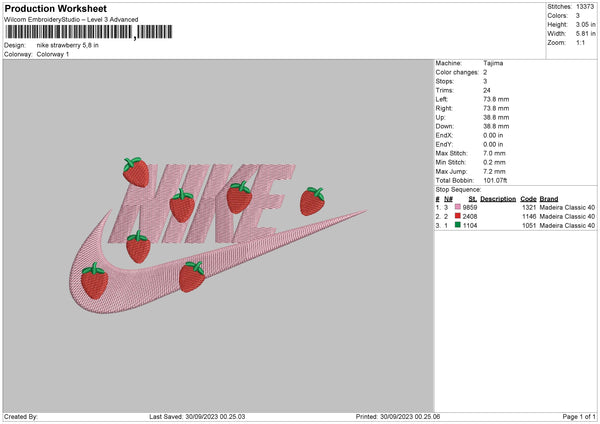Click the 'Stop Sequence:' heading
Viewport: 600px width, 424px height.
coord(458,189)
